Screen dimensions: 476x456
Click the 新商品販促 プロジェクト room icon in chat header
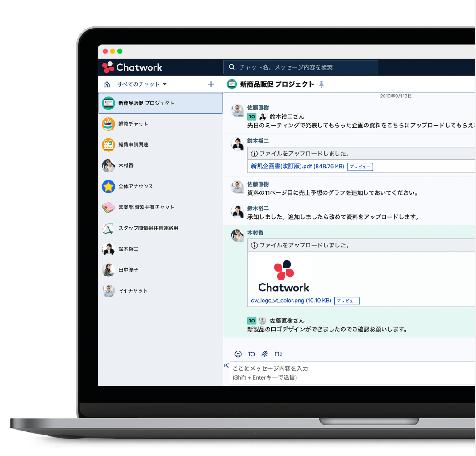point(232,84)
